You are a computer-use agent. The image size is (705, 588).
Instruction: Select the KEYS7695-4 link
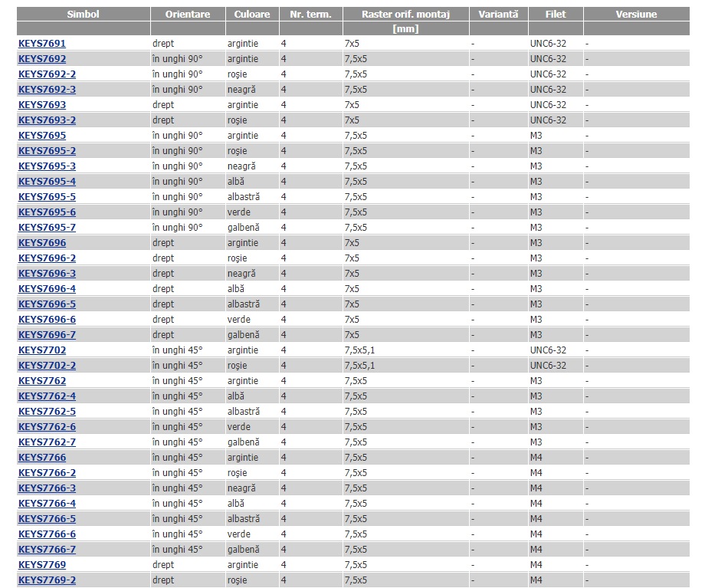[x=47, y=182]
